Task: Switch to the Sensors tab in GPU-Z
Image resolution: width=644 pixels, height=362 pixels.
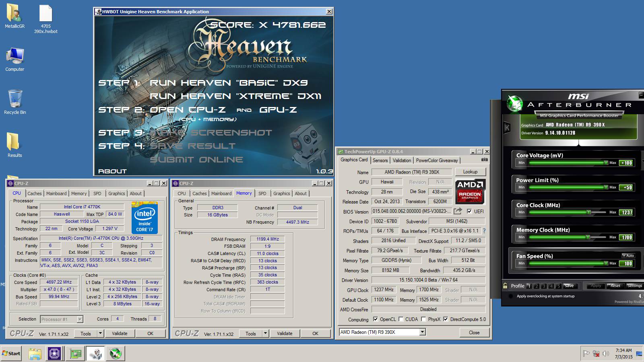Action: click(x=380, y=160)
